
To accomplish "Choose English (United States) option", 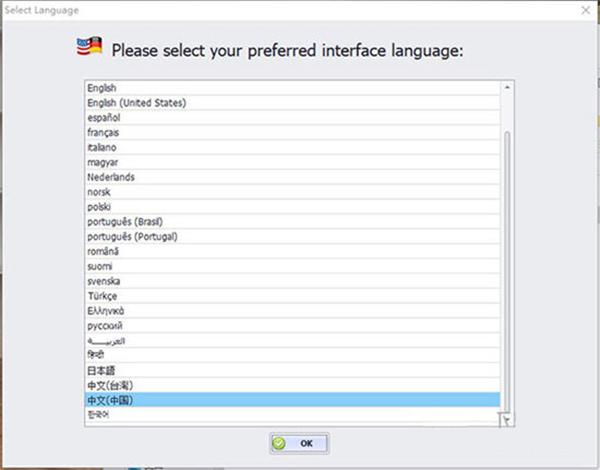I will point(292,103).
